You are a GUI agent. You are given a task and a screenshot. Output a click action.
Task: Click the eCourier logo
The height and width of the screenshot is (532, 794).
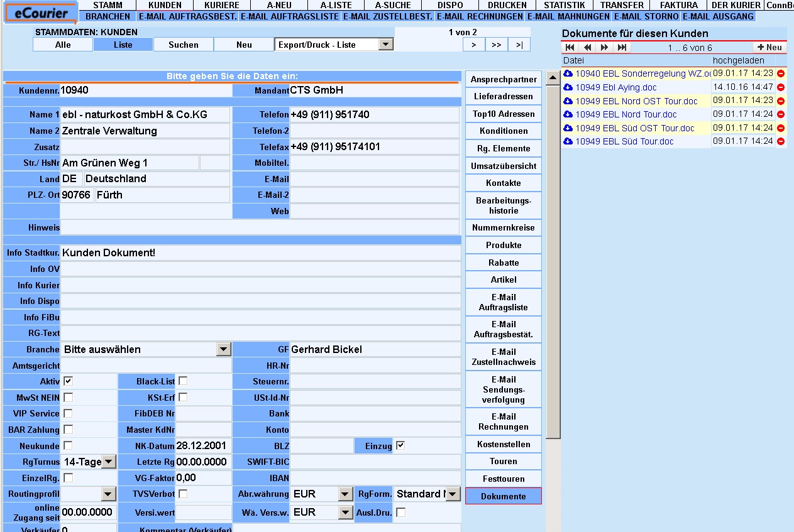(x=41, y=13)
